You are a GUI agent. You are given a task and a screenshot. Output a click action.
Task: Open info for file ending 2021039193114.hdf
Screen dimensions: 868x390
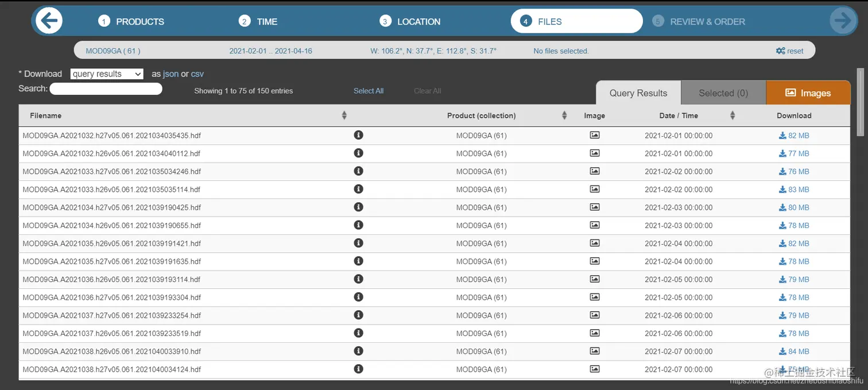pos(359,279)
